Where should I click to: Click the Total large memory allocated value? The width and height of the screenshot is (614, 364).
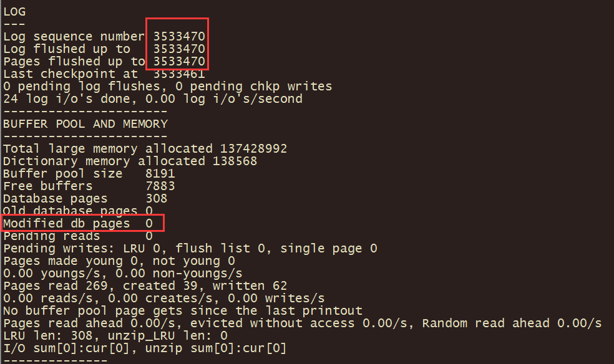253,148
